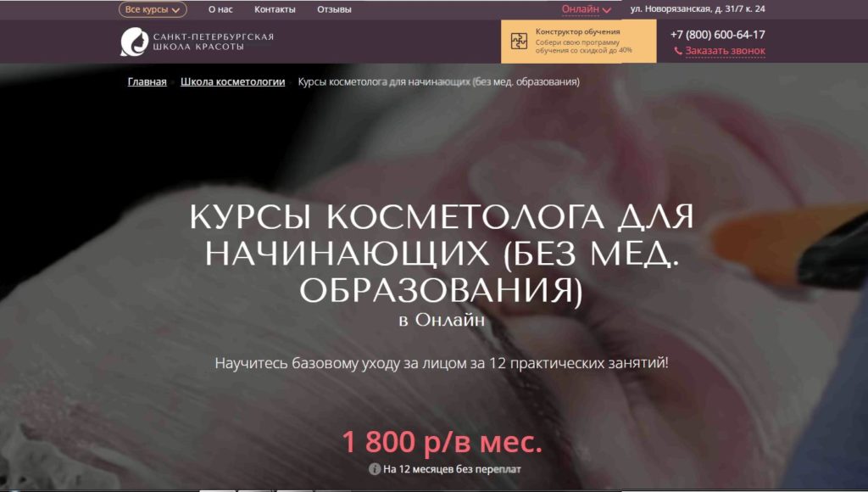This screenshot has width=868, height=492.
Task: Click the info icon near installment note
Action: coord(374,468)
